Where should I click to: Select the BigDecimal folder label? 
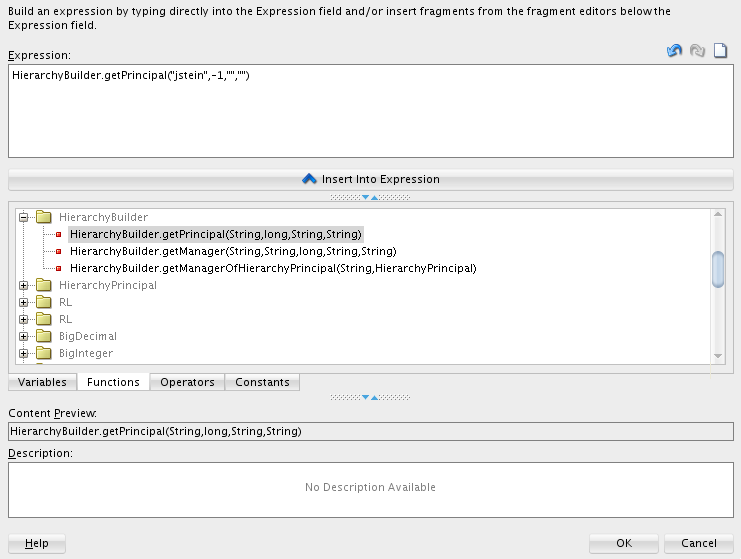[x=88, y=336]
